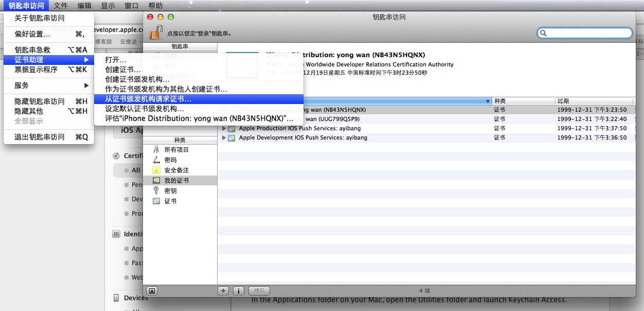Click the ID icon beside Identifiers in the browser window
Image resolution: width=644 pixels, height=311 pixels.
pyautogui.click(x=116, y=234)
